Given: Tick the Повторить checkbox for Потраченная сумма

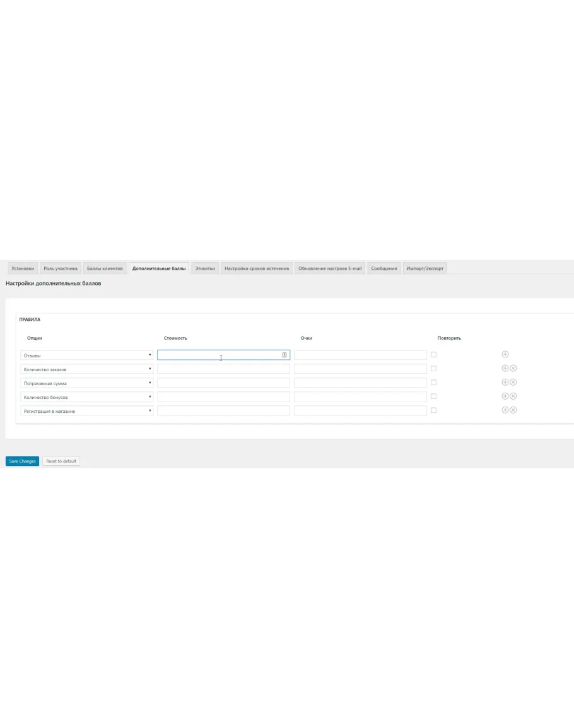Looking at the screenshot, I should [433, 383].
